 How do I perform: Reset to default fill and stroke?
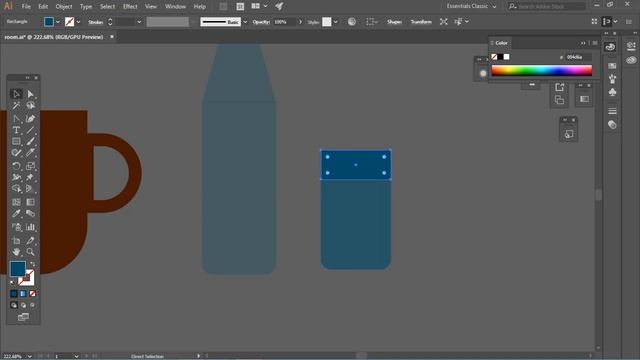12,282
